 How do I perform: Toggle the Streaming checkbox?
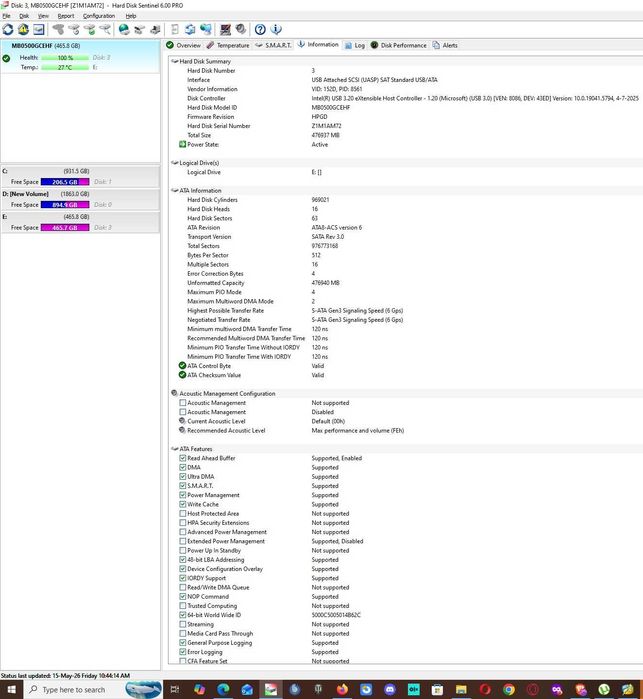coord(183,624)
